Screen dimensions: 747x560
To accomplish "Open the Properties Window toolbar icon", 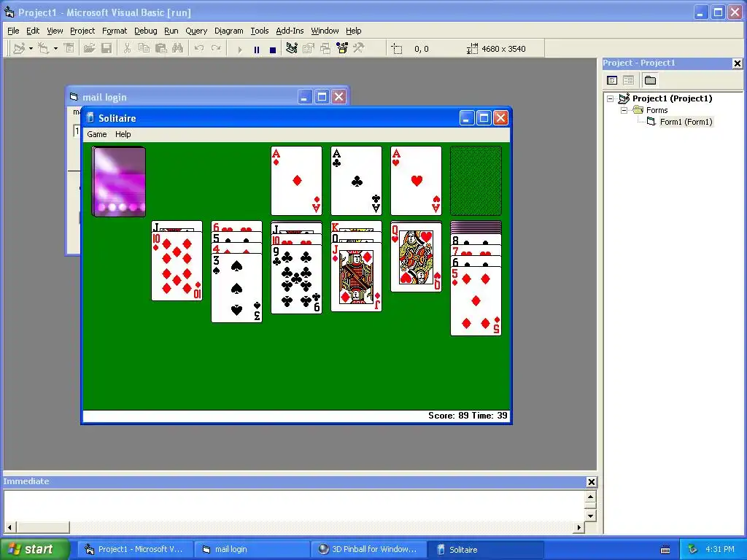I will click(309, 49).
